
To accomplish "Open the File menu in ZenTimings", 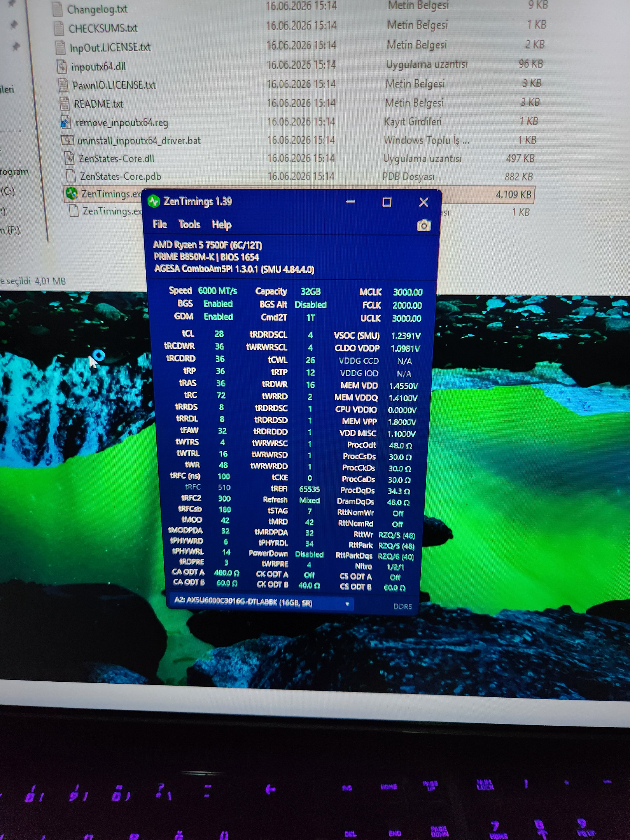I will pyautogui.click(x=160, y=224).
